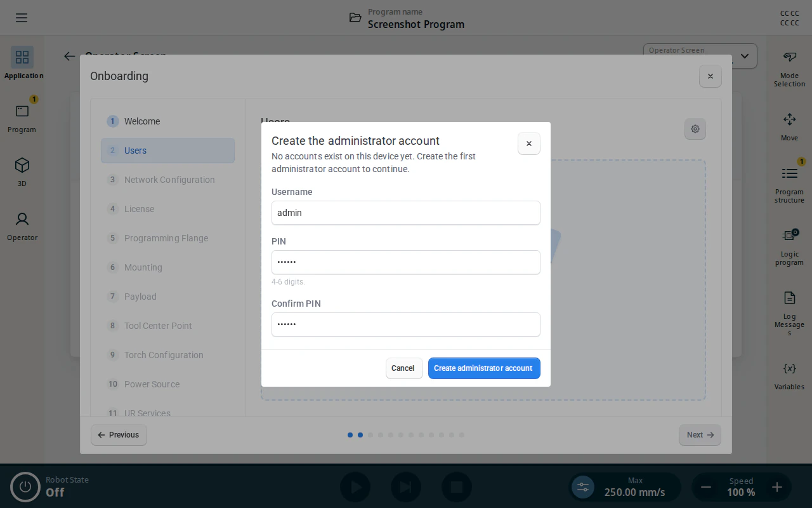
Task: Select the Programming Flange step
Action: 167,238
